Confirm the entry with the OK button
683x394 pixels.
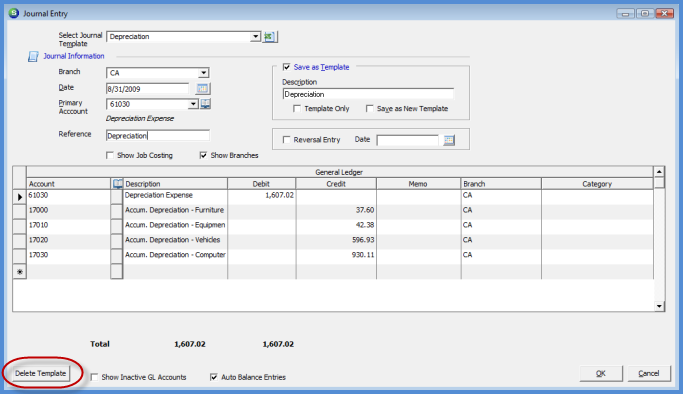(601, 374)
